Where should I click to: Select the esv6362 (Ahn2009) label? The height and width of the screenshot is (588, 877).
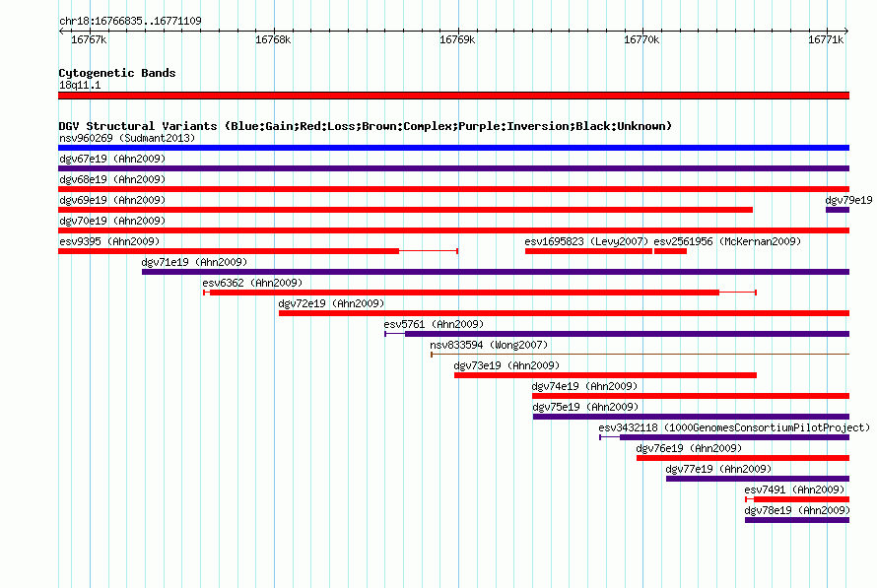pyautogui.click(x=252, y=283)
